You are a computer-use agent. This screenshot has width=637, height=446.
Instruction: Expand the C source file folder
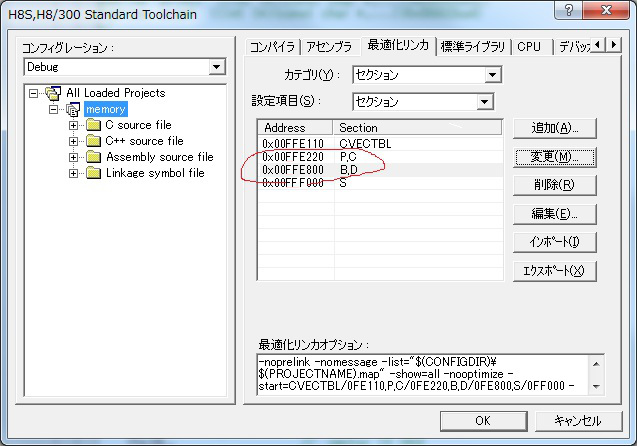(73, 125)
